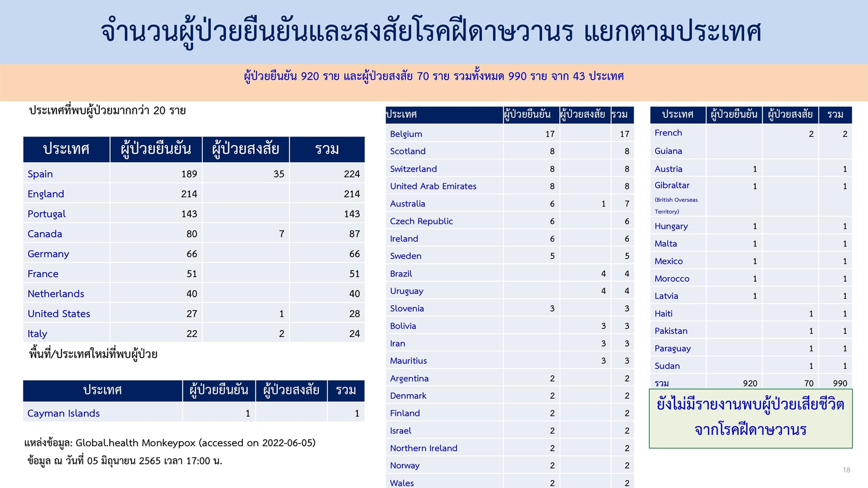Click the 'Switzerland' country name

point(413,169)
